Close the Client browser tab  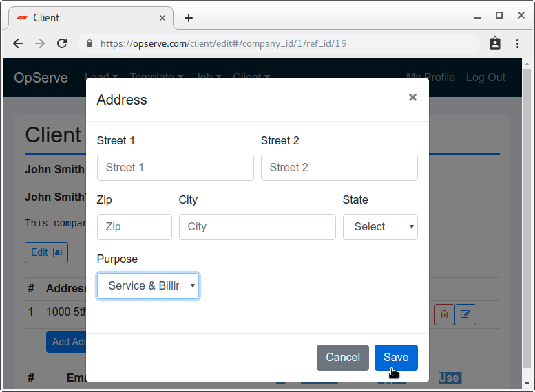tap(162, 18)
